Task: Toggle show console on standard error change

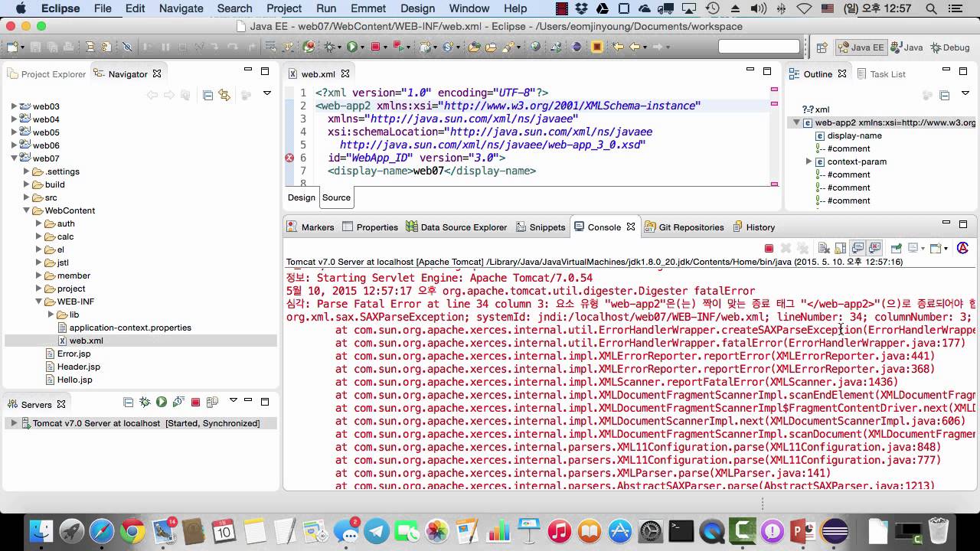Action: click(874, 248)
